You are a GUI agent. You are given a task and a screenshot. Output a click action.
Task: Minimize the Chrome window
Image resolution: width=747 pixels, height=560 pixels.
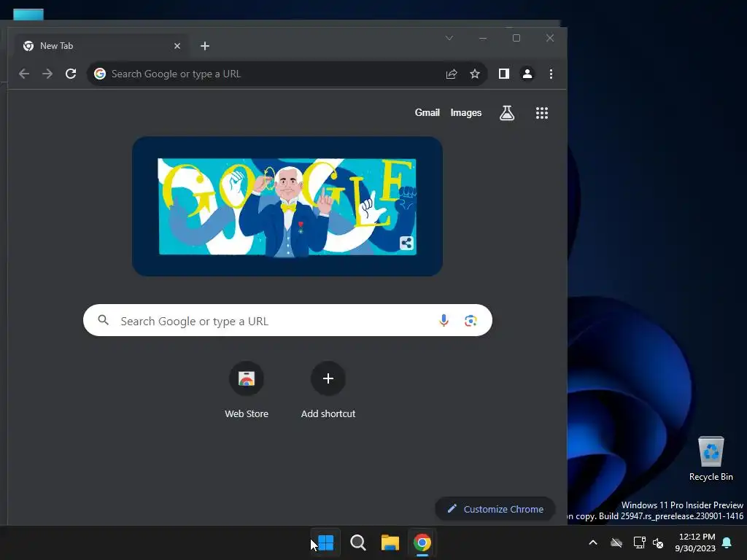[x=483, y=38]
